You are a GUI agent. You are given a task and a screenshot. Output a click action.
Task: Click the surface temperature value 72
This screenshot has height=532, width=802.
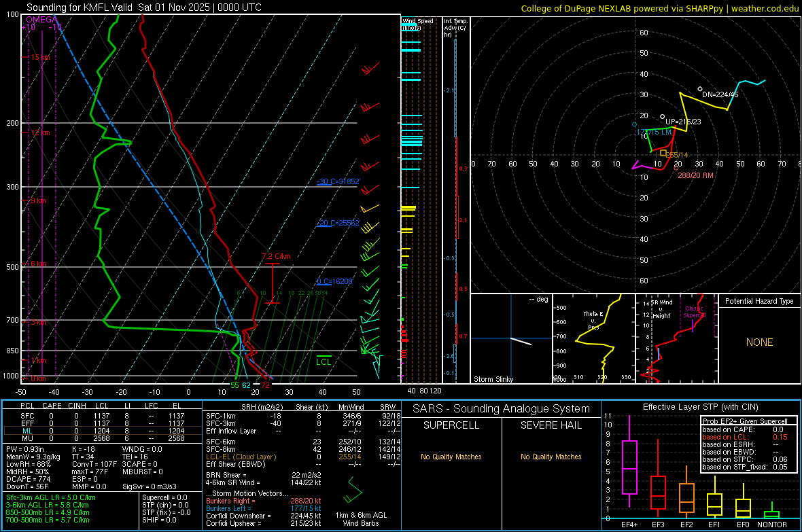266,385
